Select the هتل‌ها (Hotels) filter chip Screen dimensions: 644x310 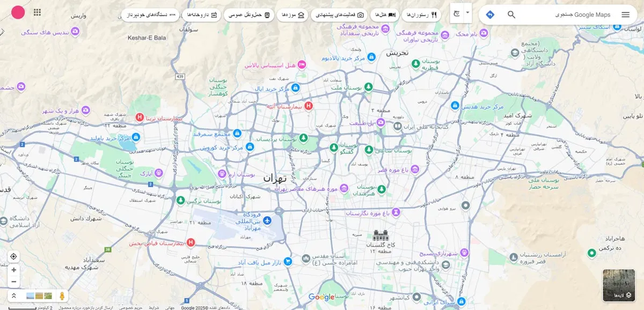384,14
